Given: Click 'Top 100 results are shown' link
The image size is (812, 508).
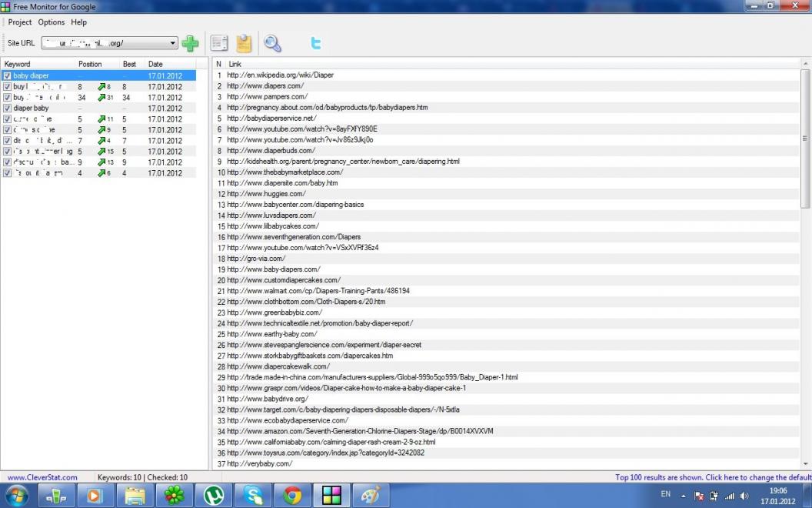Looking at the screenshot, I should click(713, 477).
